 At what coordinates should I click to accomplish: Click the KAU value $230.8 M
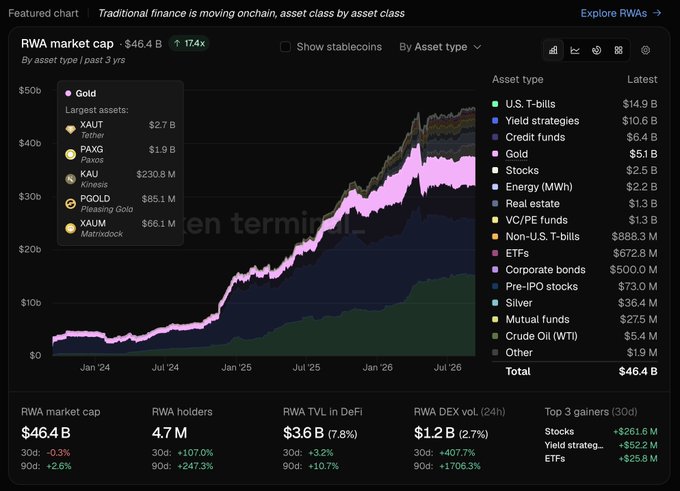(x=156, y=174)
